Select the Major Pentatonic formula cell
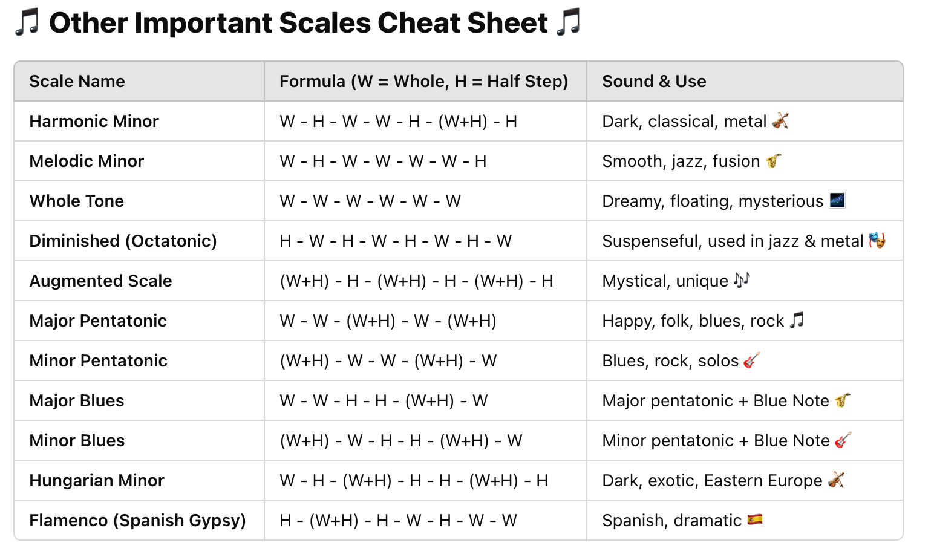Image resolution: width=934 pixels, height=560 pixels. tap(425, 321)
